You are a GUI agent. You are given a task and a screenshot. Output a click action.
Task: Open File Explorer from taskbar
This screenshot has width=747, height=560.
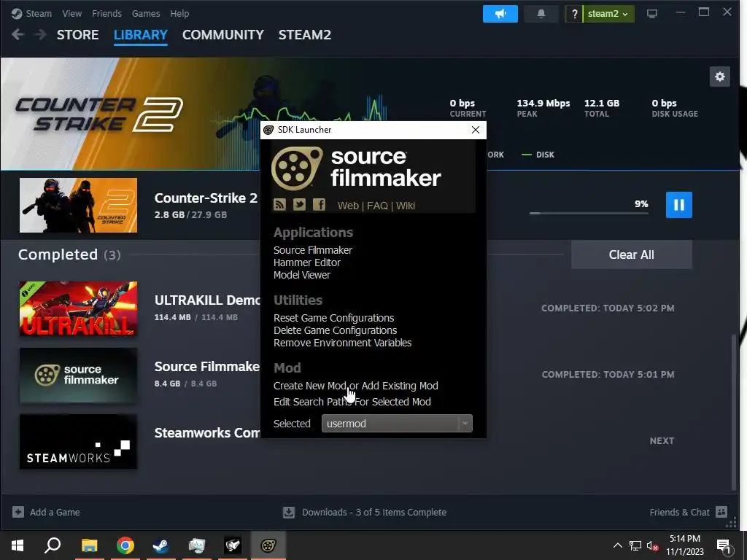tap(89, 545)
